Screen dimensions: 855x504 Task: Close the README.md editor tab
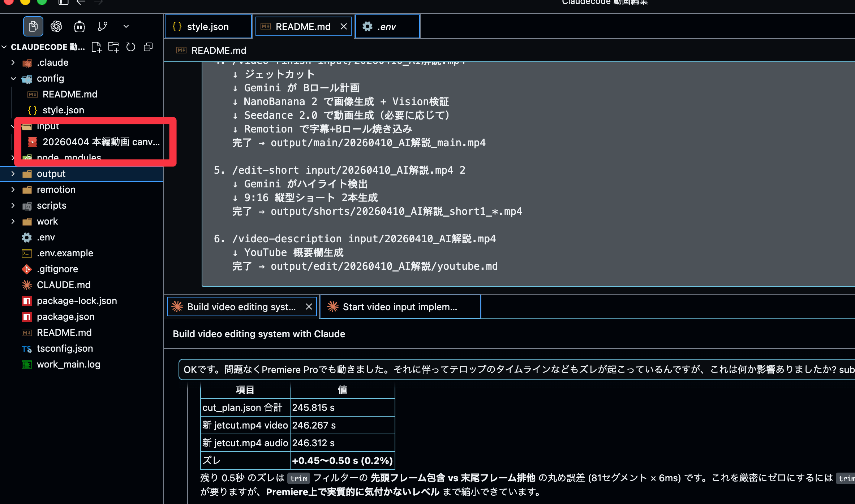coord(344,27)
